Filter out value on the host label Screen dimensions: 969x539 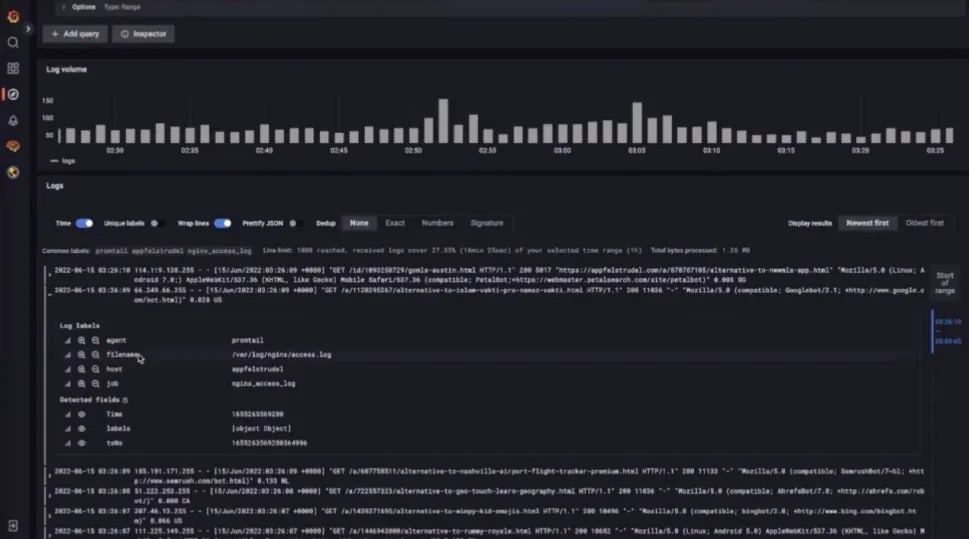click(x=95, y=369)
